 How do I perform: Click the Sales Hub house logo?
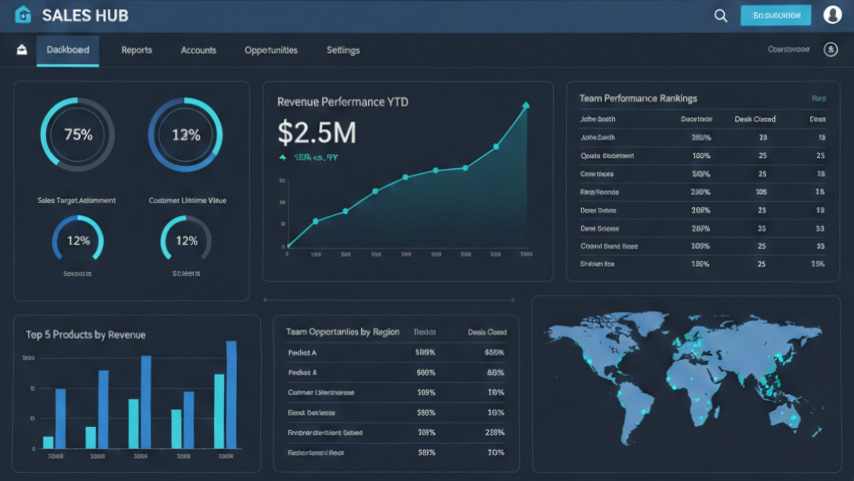[23, 15]
